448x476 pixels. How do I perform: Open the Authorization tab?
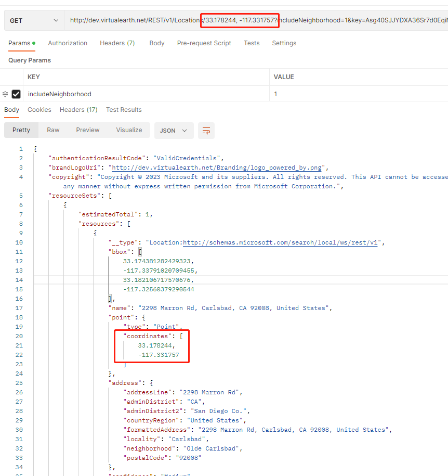pyautogui.click(x=68, y=43)
